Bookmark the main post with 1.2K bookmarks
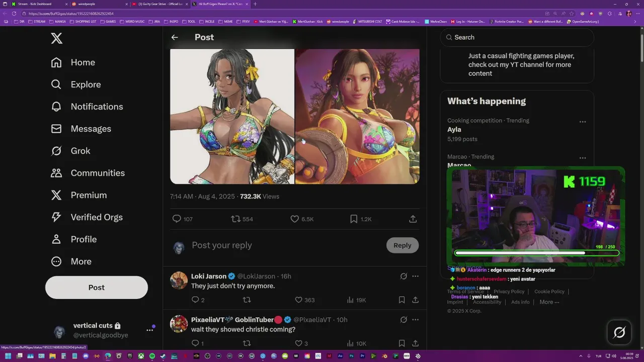The width and height of the screenshot is (644, 362). (x=354, y=219)
